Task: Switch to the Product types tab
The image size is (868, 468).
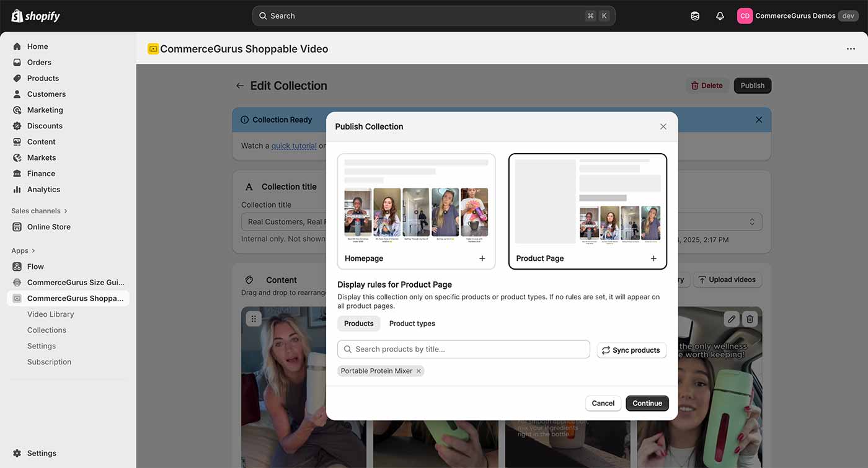Action: point(412,324)
